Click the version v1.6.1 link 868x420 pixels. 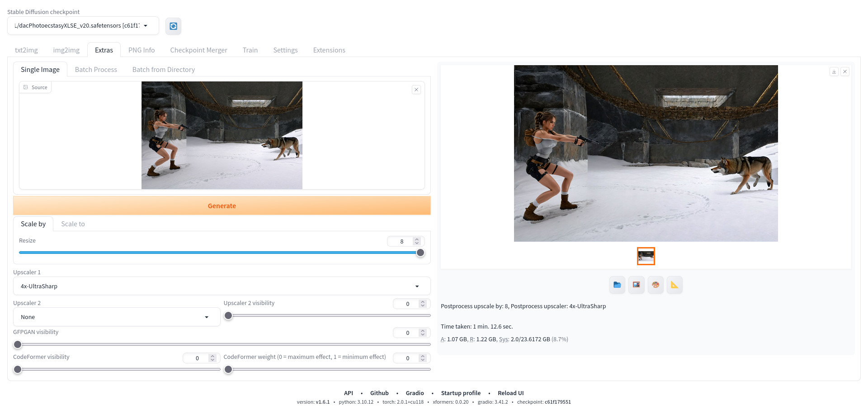323,402
